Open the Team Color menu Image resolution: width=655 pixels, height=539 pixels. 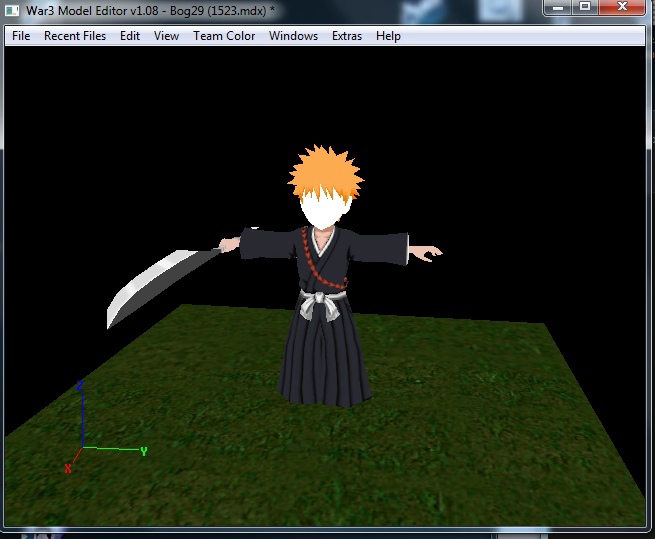tap(224, 36)
